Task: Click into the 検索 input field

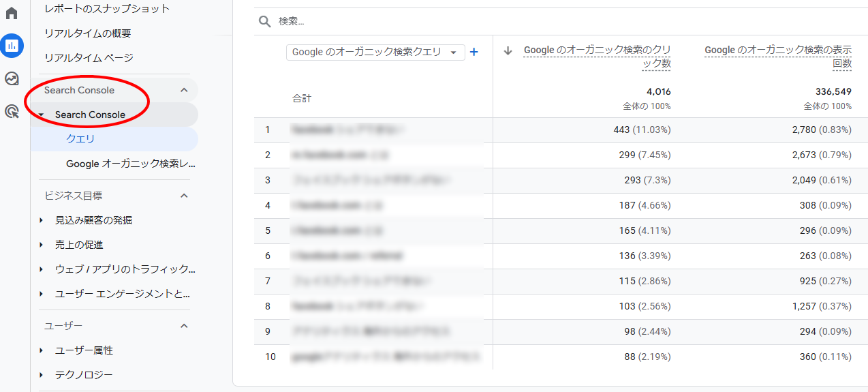Action: pyautogui.click(x=565, y=21)
